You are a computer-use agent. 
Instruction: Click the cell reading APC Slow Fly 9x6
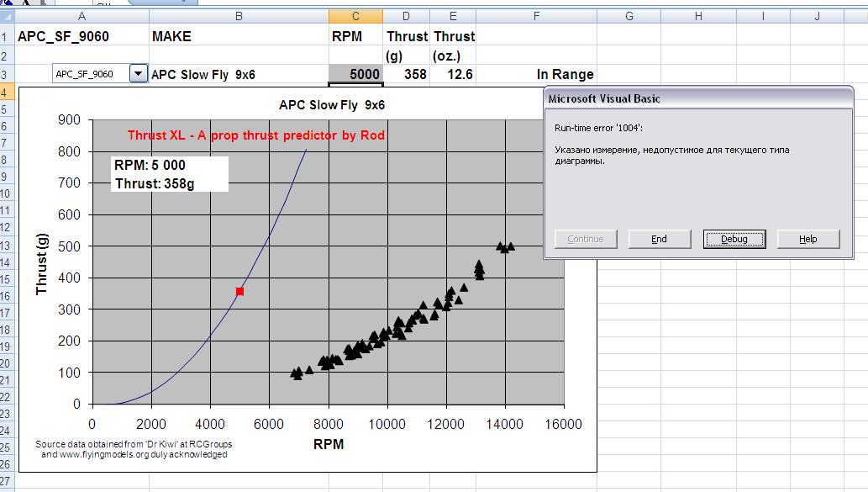(x=239, y=74)
